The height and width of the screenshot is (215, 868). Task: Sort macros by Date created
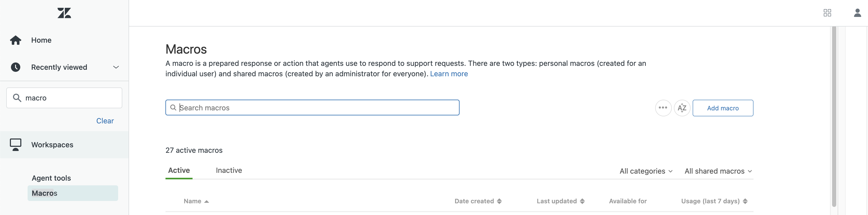(477, 201)
